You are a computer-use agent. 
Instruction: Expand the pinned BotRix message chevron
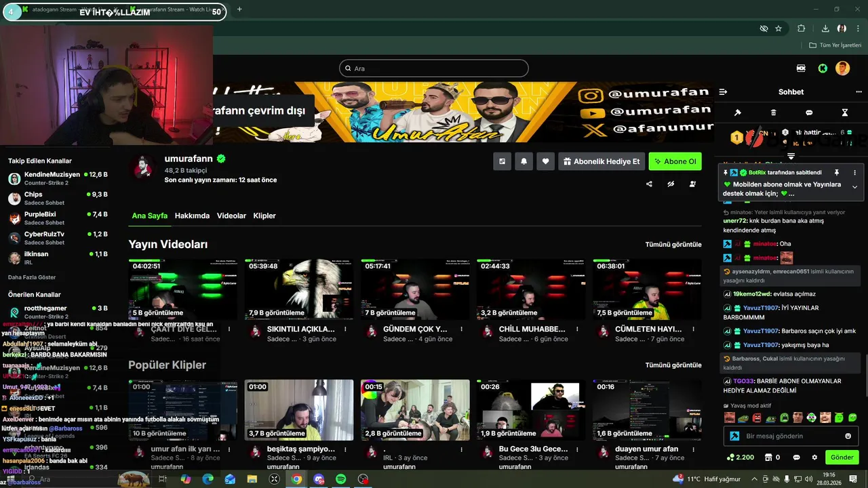(854, 187)
